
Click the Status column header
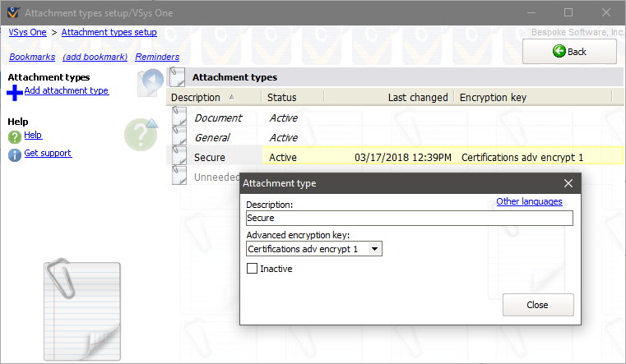282,98
